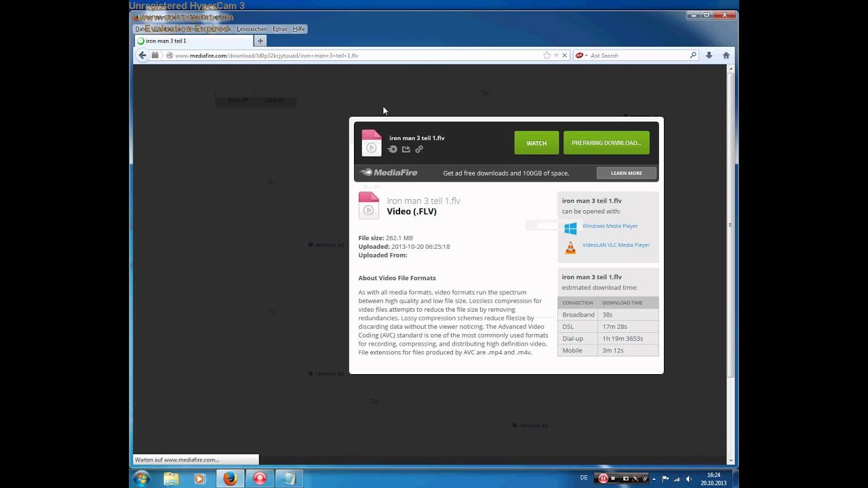Image resolution: width=868 pixels, height=488 pixels.
Task: Click the DSL 17m 28s table row
Action: coord(608,327)
